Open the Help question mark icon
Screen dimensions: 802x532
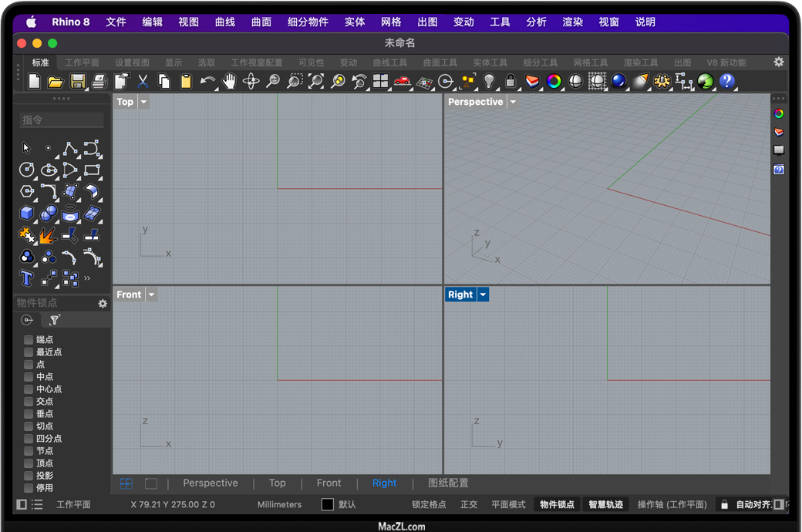click(x=726, y=81)
